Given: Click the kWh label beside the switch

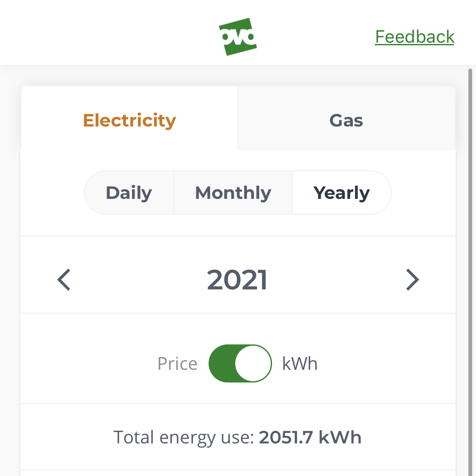Looking at the screenshot, I should (300, 363).
